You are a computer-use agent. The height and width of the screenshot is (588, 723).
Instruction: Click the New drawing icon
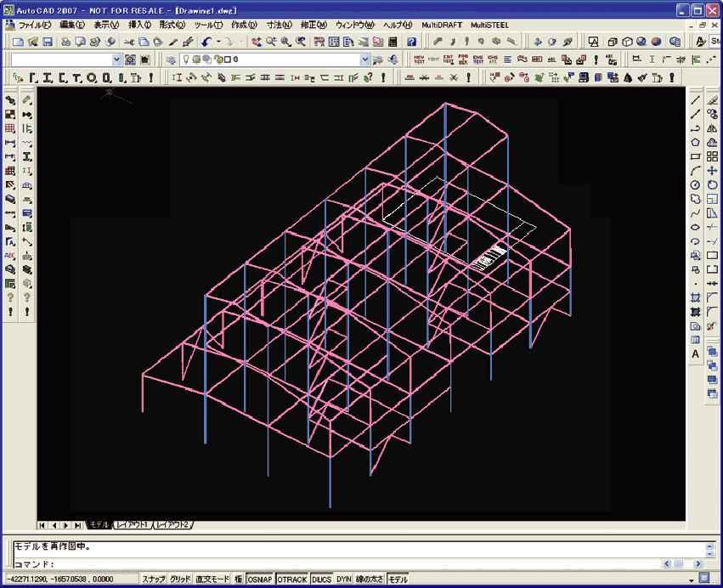[18, 42]
